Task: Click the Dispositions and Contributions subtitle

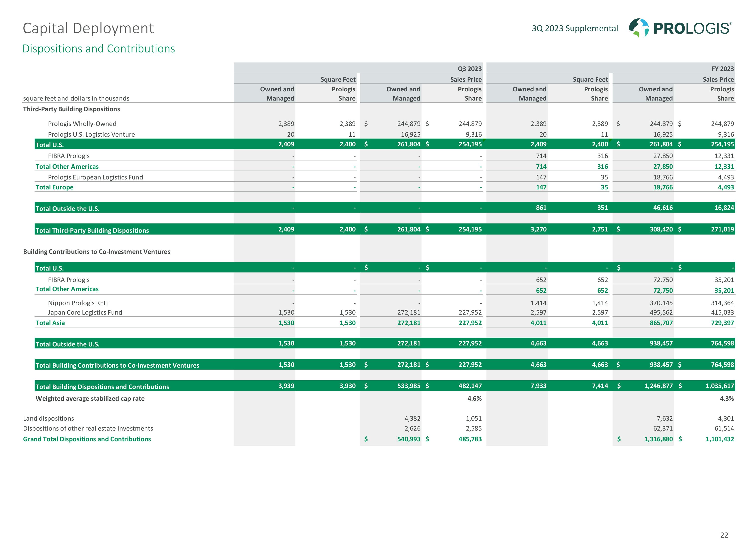Action: (99, 49)
